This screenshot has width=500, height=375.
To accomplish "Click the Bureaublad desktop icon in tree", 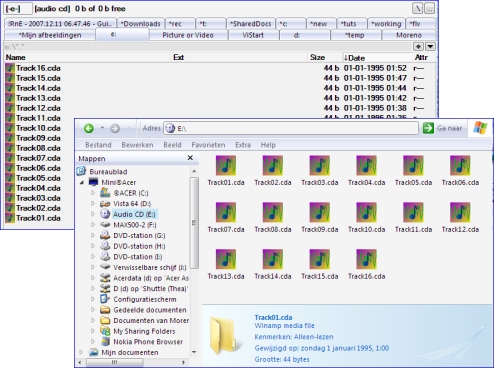I will click(x=81, y=171).
